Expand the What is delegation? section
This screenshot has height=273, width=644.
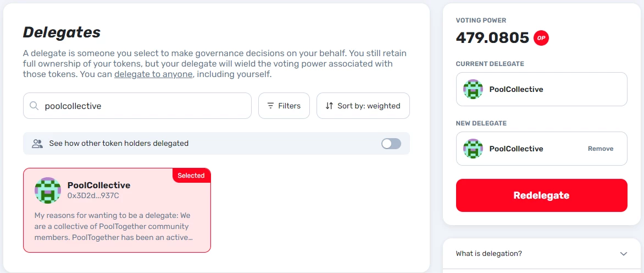click(x=542, y=254)
